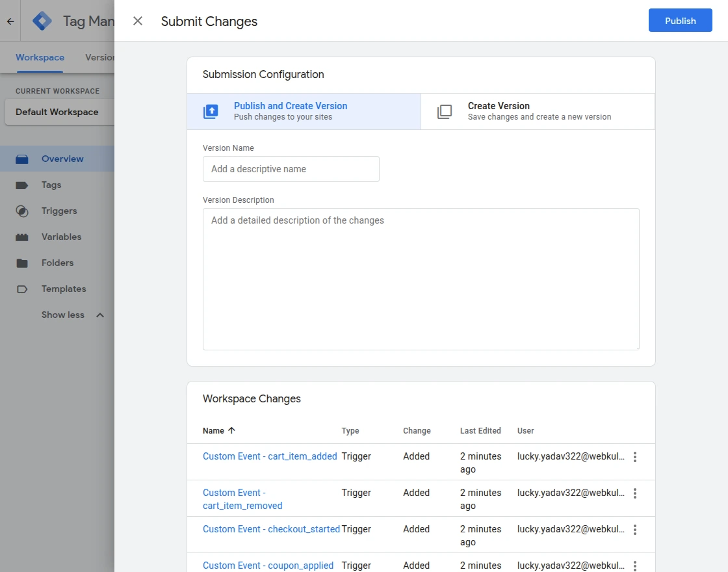
Task: Click the Folders icon in sidebar
Action: click(x=22, y=263)
